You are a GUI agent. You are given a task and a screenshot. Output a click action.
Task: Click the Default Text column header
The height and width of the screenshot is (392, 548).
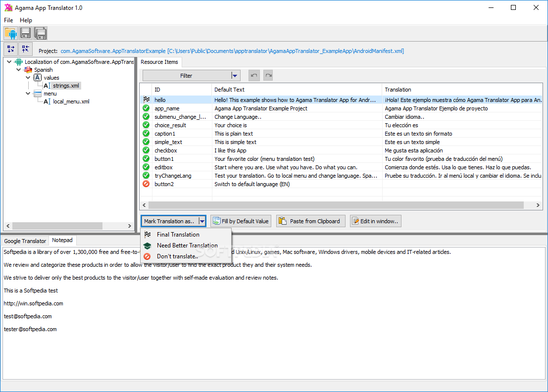click(x=297, y=90)
